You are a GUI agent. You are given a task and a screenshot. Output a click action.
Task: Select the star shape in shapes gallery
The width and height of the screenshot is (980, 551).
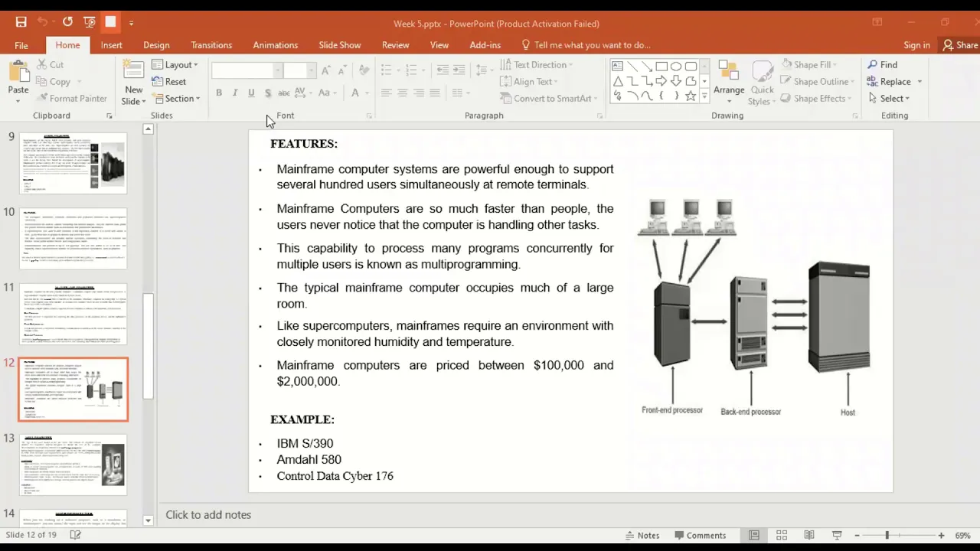pos(691,96)
